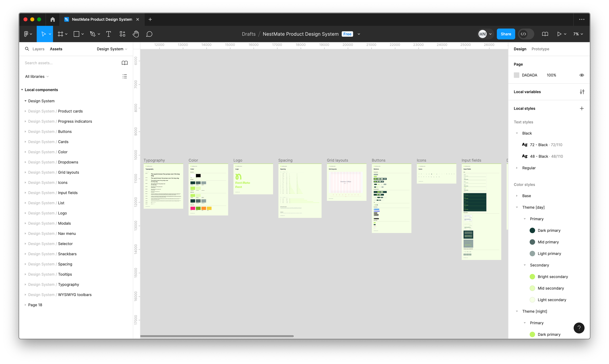Select the Text tool
This screenshot has width=609, height=364.
(108, 34)
